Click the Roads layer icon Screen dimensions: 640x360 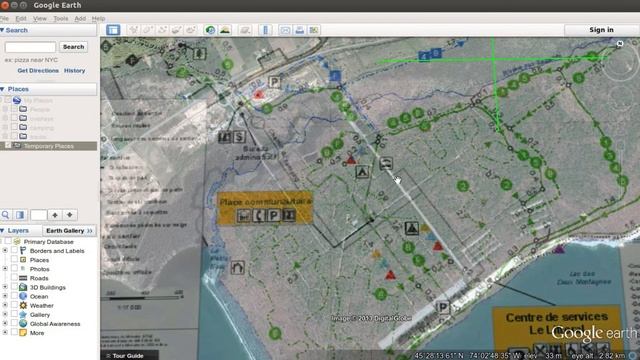(23, 278)
